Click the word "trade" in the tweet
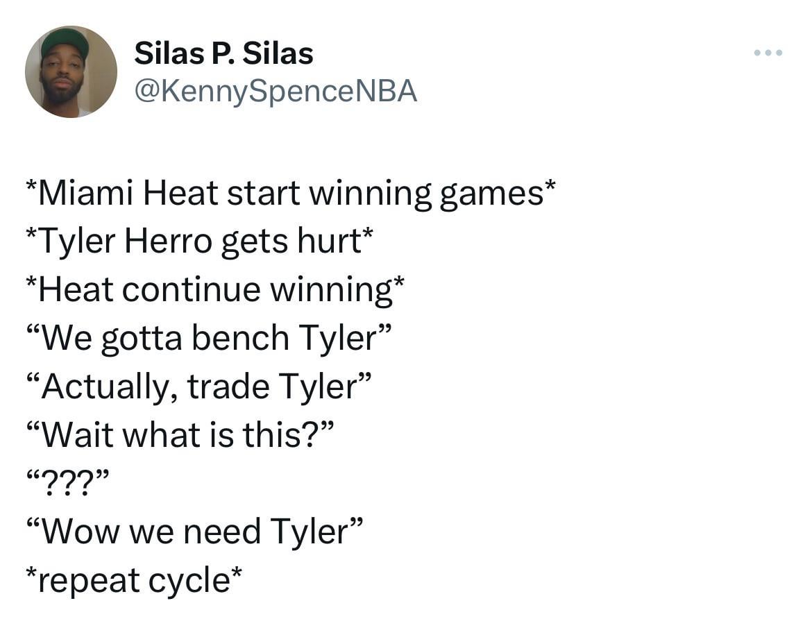The width and height of the screenshot is (812, 644). click(230, 387)
